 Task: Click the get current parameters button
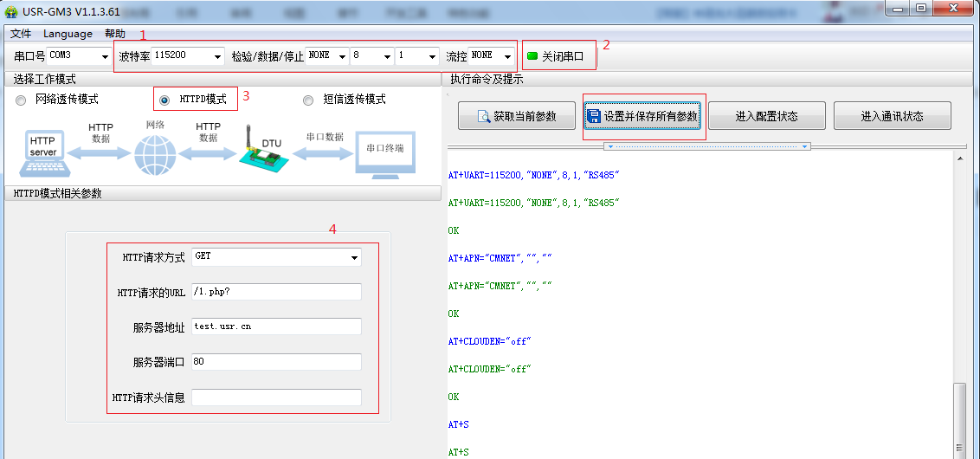point(518,116)
